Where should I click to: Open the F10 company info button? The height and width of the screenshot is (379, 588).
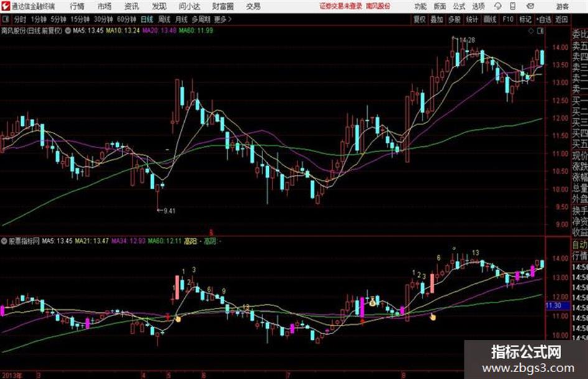(x=508, y=19)
